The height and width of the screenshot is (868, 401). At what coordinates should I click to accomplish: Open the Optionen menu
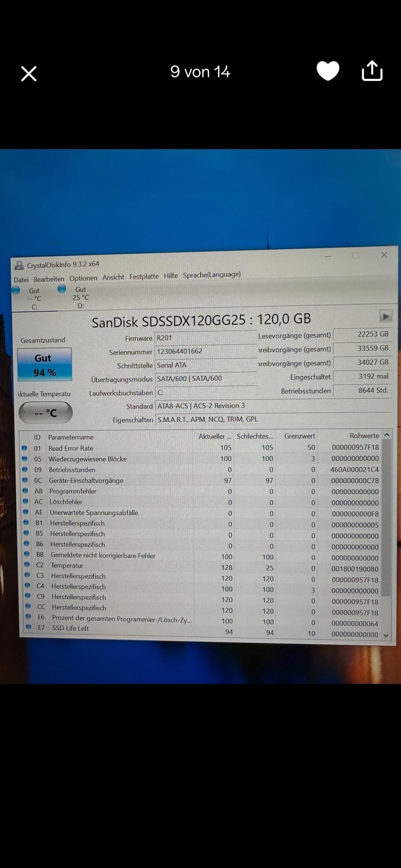(83, 278)
